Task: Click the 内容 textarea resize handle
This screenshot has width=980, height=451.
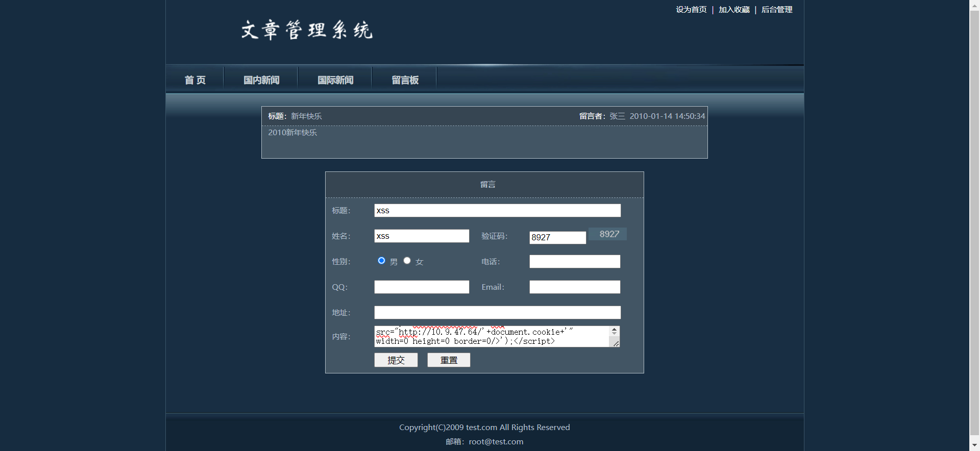Action: [x=616, y=344]
